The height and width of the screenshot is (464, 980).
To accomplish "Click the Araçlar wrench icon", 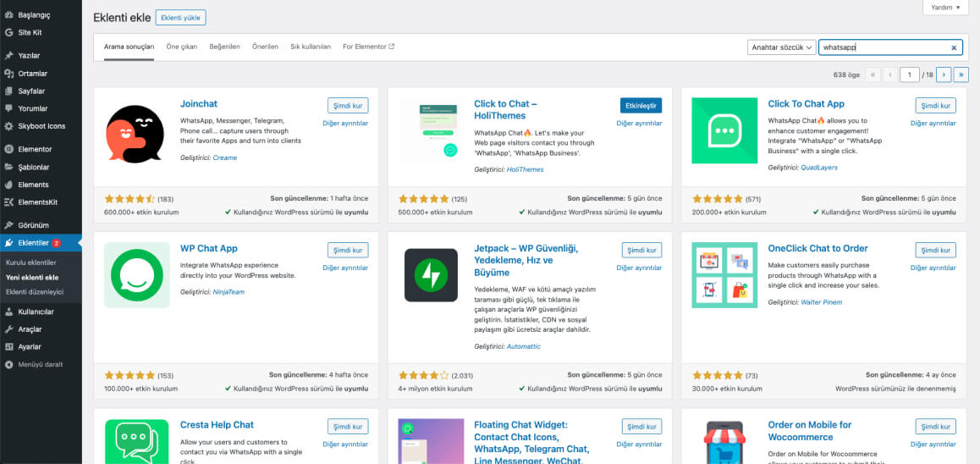I will click(8, 329).
